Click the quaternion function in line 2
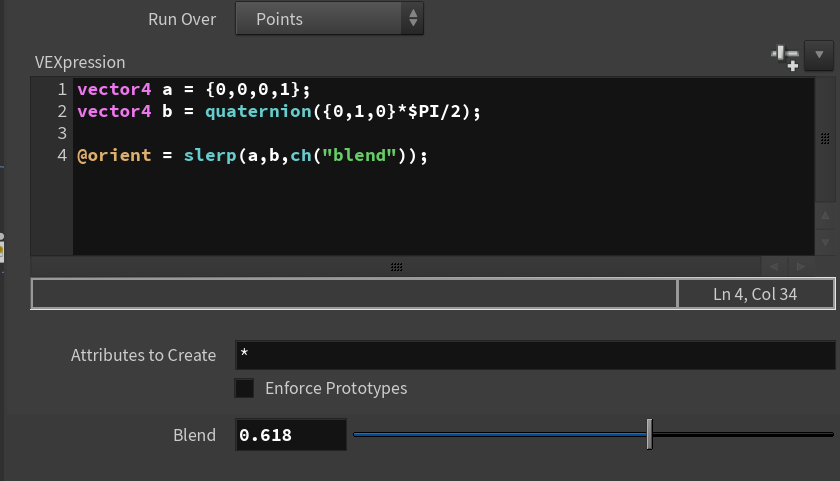 coord(258,111)
